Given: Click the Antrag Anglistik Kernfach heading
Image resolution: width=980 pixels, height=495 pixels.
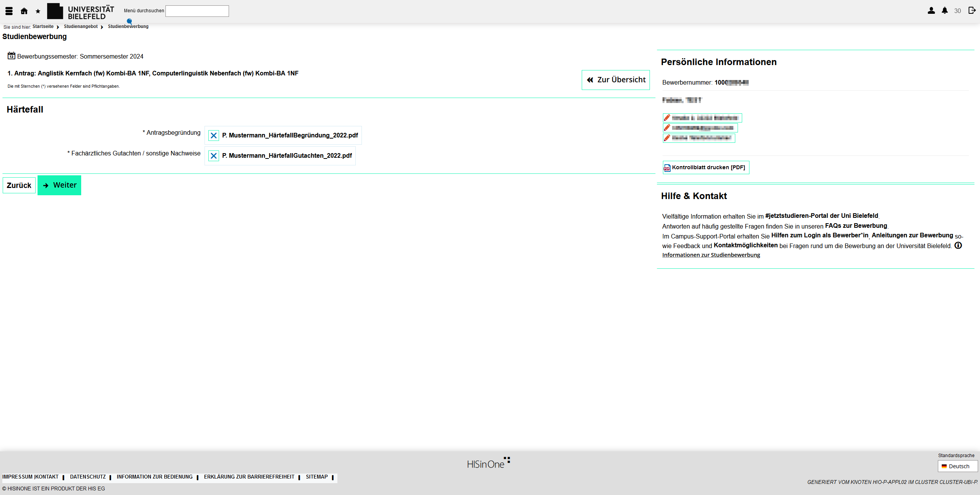Looking at the screenshot, I should [153, 74].
